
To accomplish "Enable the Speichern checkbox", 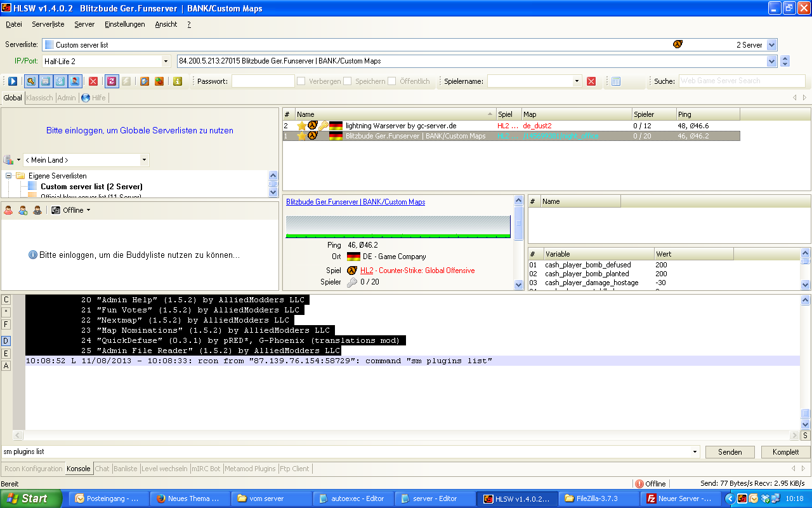I will pyautogui.click(x=348, y=81).
